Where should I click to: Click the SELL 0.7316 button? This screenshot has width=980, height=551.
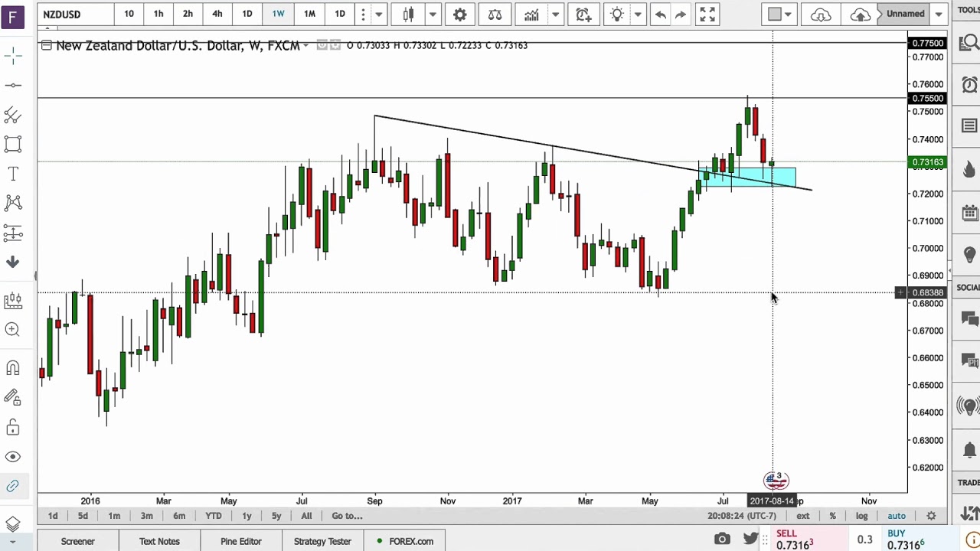tap(808, 540)
